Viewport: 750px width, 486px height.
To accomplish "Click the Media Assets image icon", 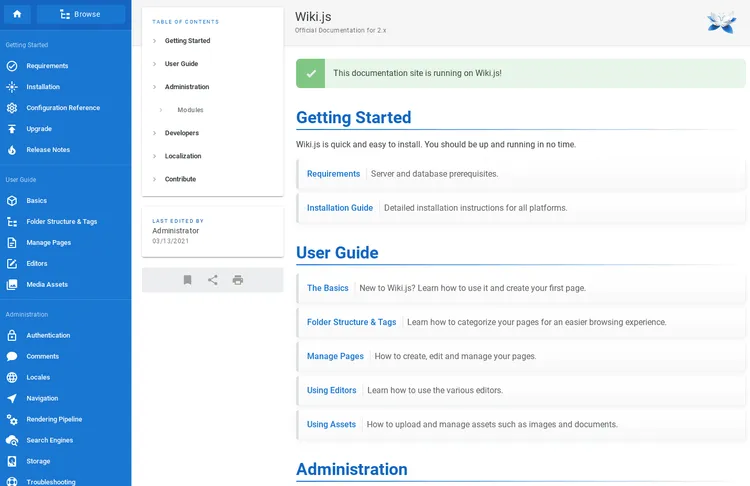I will [x=12, y=285].
